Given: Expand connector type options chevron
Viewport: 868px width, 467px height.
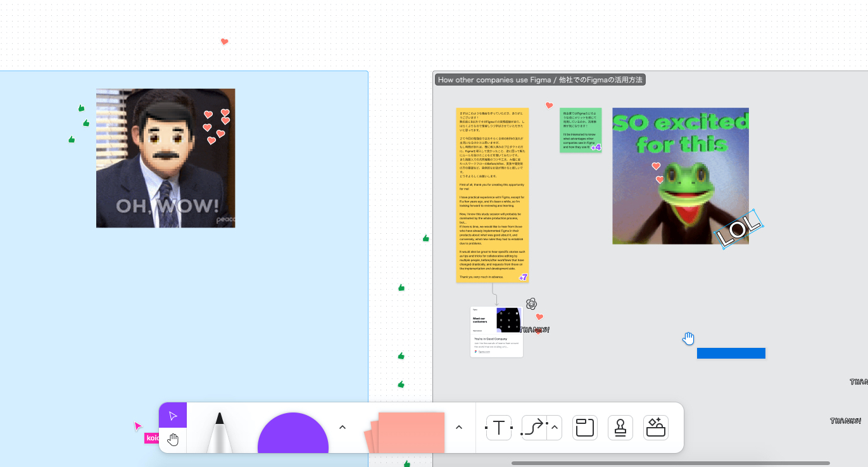Looking at the screenshot, I should pyautogui.click(x=555, y=428).
